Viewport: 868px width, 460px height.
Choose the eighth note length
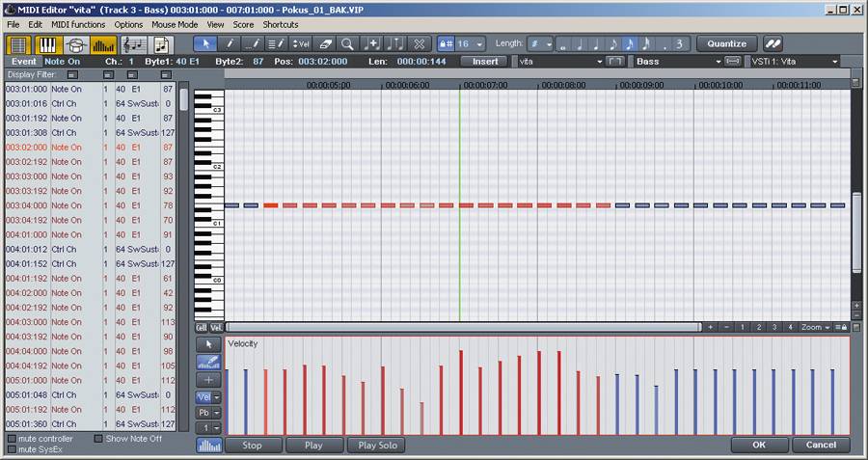[x=613, y=44]
